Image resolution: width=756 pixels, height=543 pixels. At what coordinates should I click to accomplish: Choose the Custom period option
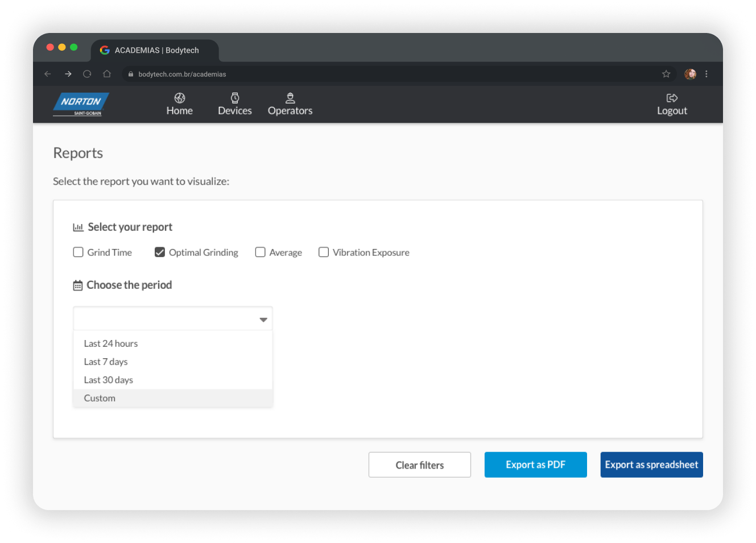[x=173, y=398]
